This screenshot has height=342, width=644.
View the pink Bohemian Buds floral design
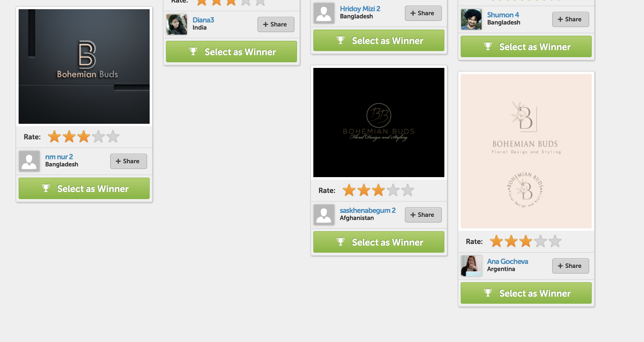526,151
